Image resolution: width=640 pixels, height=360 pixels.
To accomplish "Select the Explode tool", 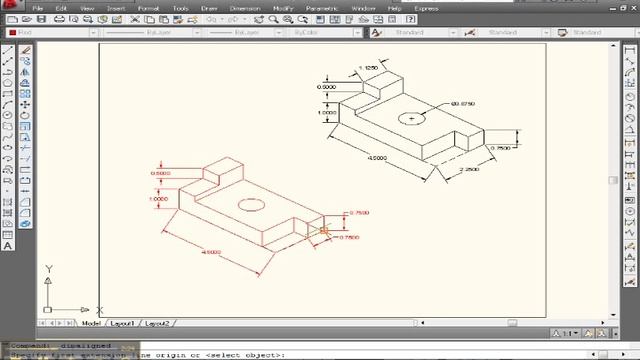I will (x=25, y=224).
